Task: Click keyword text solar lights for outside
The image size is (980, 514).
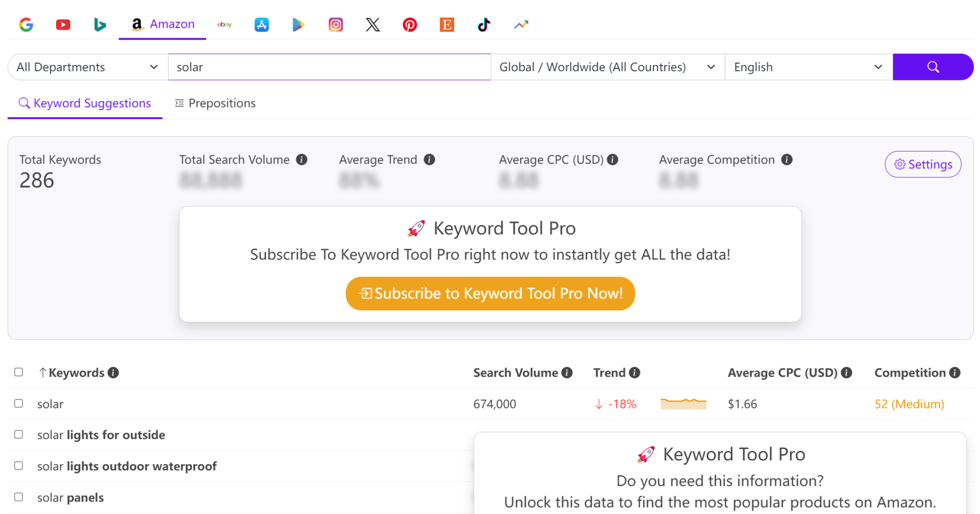Action: pos(101,435)
